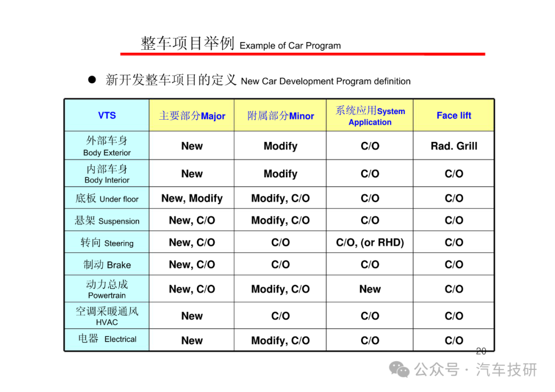Click the "Rad. Grill" cell
The height and width of the screenshot is (392, 555).
(454, 146)
